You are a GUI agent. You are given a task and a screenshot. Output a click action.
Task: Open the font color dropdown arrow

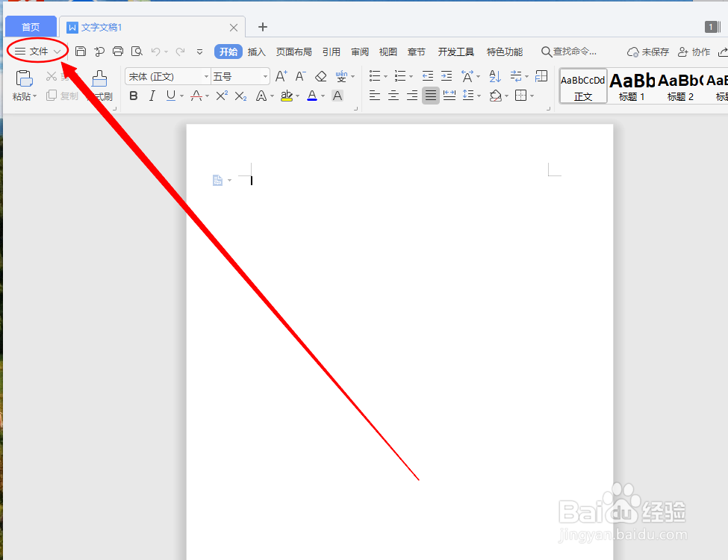click(323, 96)
